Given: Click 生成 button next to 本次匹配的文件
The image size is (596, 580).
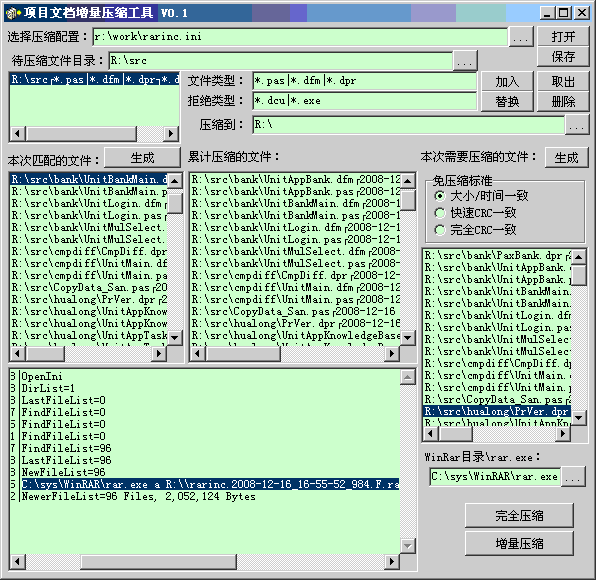Looking at the screenshot, I should click(x=142, y=157).
